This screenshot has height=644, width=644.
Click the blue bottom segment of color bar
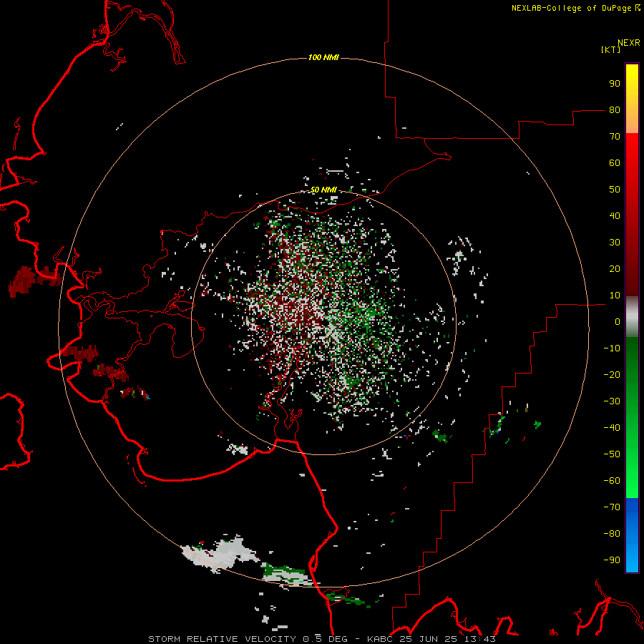(x=632, y=535)
